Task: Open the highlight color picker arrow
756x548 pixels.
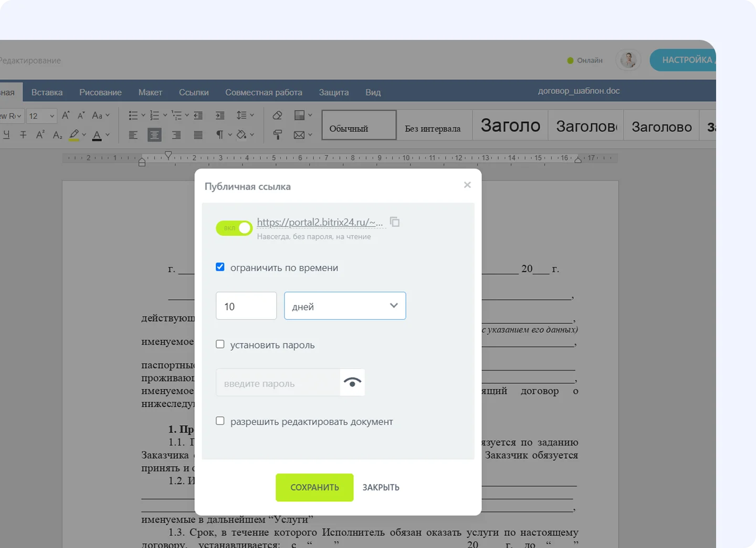Action: (x=84, y=135)
